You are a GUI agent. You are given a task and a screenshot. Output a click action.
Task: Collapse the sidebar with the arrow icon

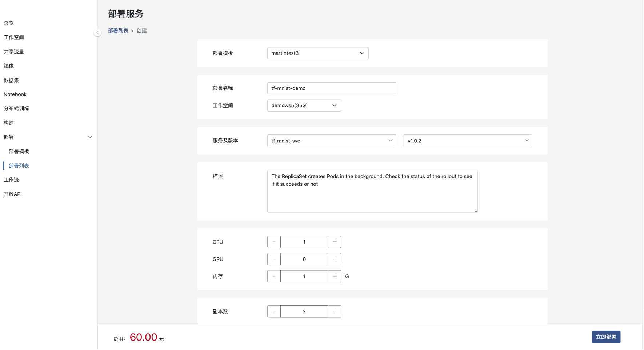(97, 33)
